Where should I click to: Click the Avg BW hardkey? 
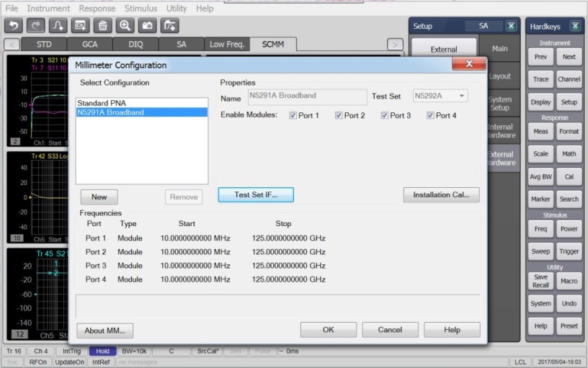click(540, 177)
